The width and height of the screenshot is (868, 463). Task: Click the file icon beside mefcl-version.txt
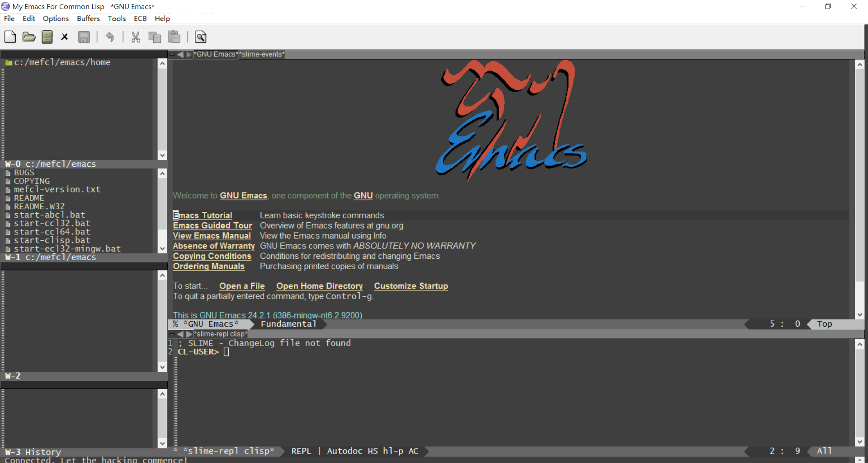8,190
